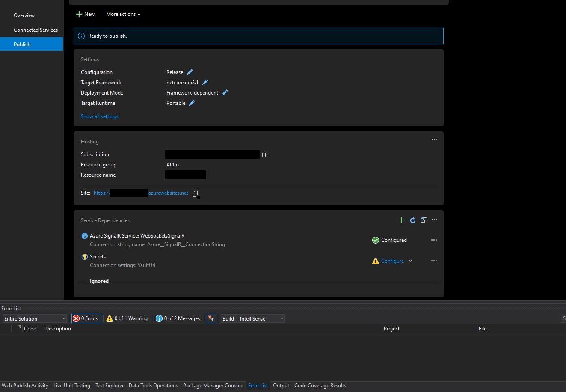
Task: Refresh the Service Dependencies list
Action: 413,220
